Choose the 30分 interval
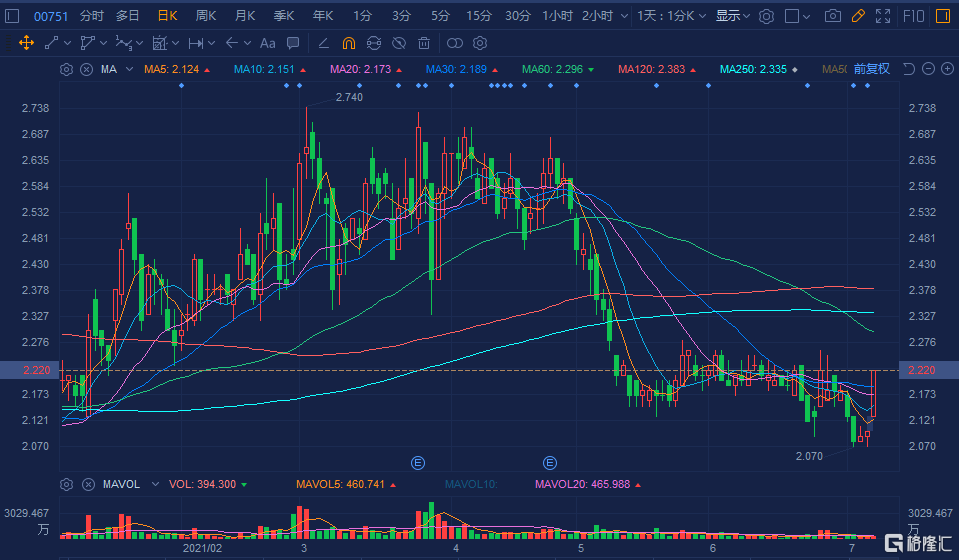This screenshot has height=560, width=959. (x=517, y=16)
